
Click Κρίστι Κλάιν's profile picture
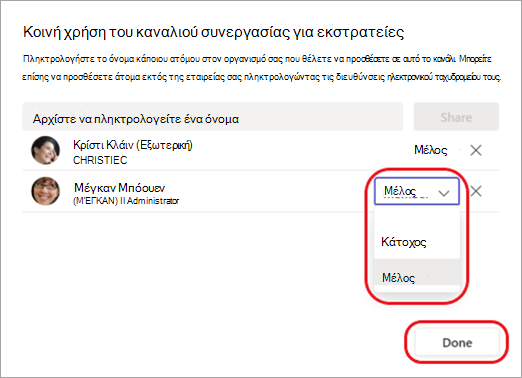(46, 150)
